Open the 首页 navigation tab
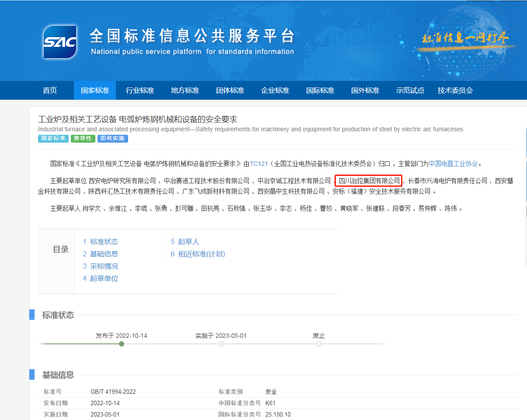The height and width of the screenshot is (420, 527). 50,91
